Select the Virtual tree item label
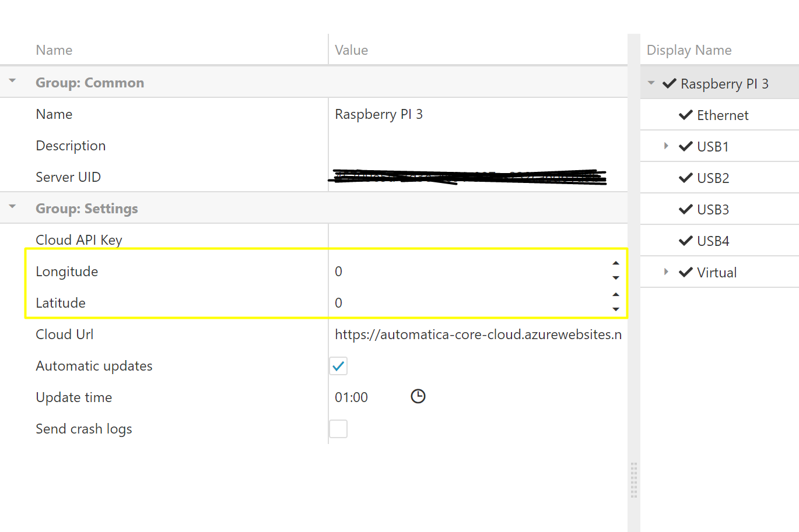The image size is (799, 532). point(717,273)
